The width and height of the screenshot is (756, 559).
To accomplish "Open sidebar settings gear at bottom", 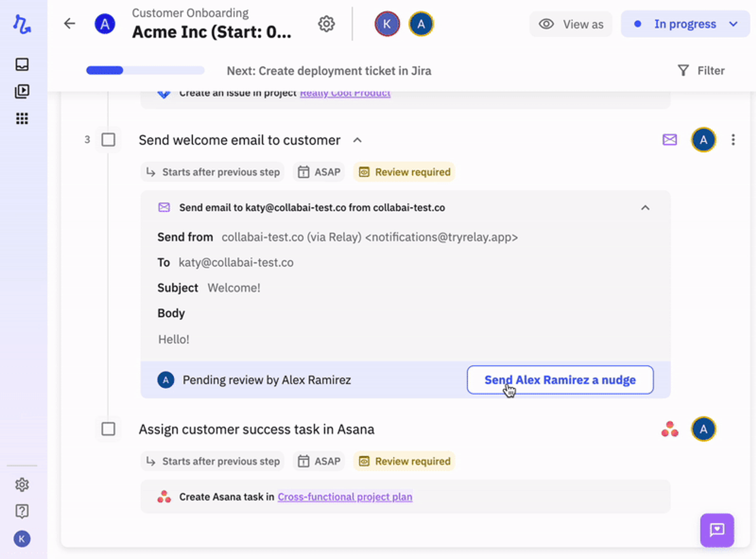I will pos(22,485).
